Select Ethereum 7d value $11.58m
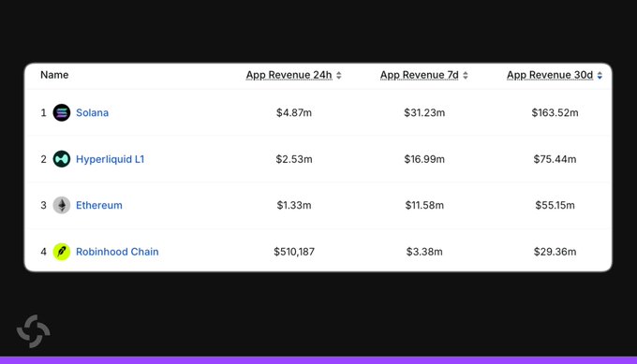This screenshot has height=364, width=637. [x=424, y=205]
